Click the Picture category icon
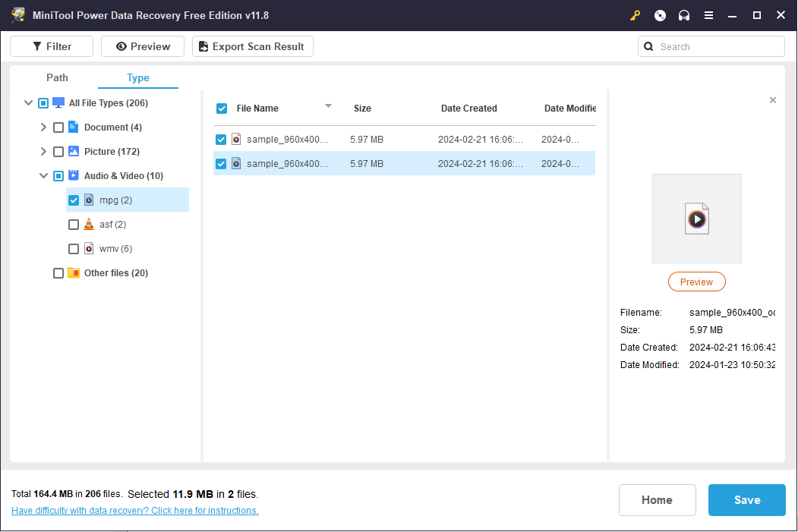 click(x=74, y=151)
